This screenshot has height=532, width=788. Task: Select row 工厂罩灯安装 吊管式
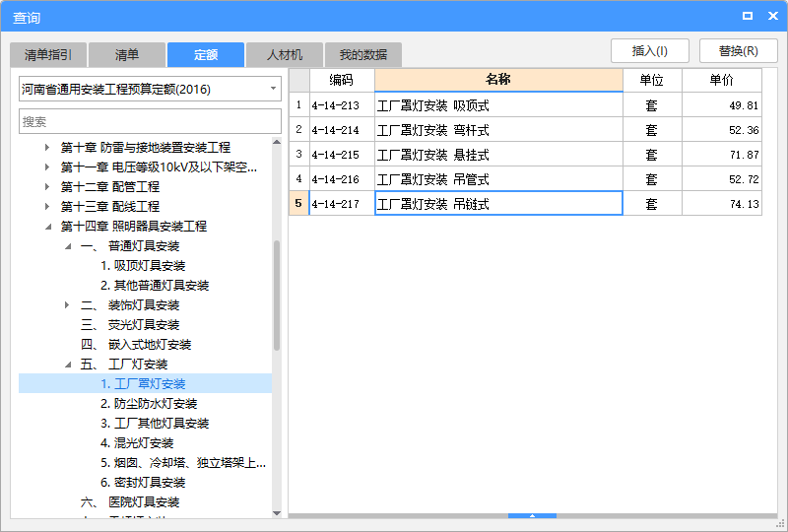[498, 179]
